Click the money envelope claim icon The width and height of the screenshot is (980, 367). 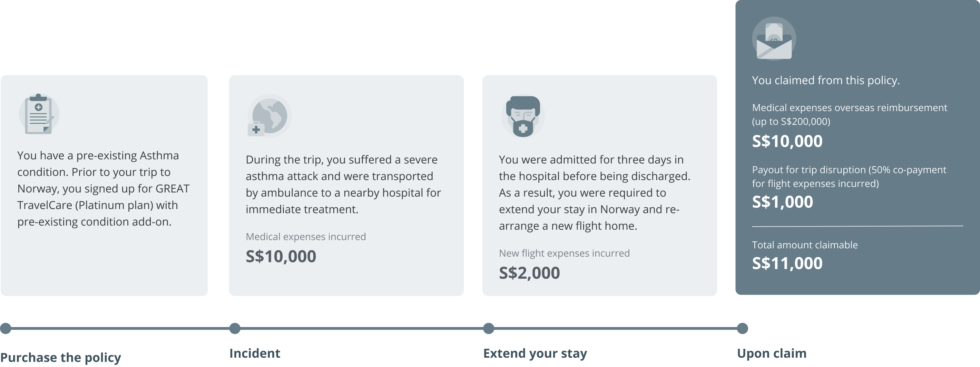pyautogui.click(x=774, y=38)
